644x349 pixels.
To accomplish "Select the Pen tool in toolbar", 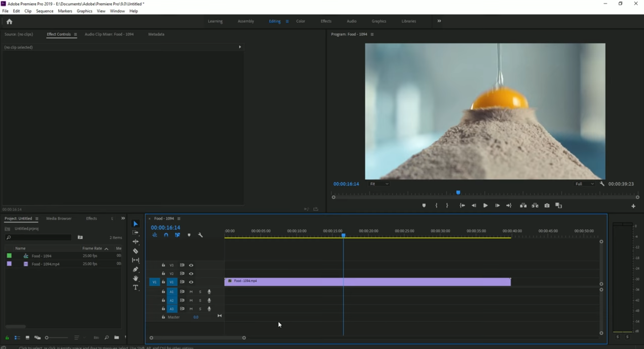I will (x=136, y=269).
